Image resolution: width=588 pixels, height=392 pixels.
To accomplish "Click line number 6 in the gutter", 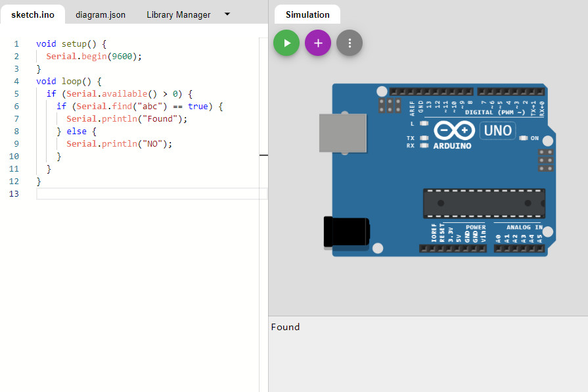I will (16, 107).
